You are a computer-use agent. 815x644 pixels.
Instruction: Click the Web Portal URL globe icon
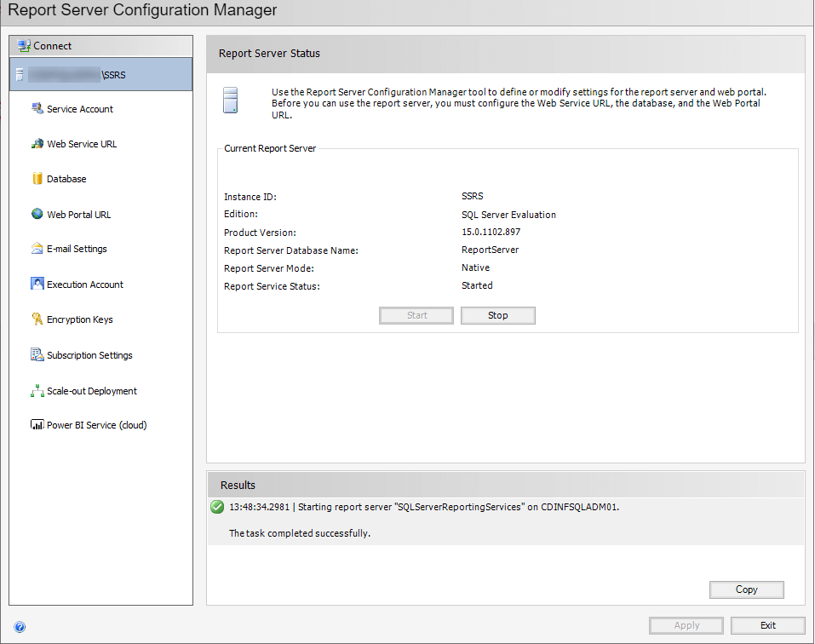[x=37, y=214]
